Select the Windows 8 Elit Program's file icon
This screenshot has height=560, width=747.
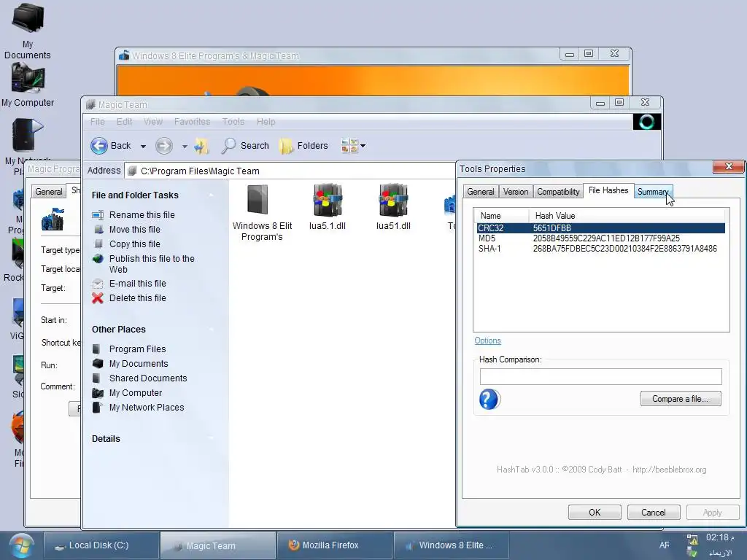coord(258,200)
